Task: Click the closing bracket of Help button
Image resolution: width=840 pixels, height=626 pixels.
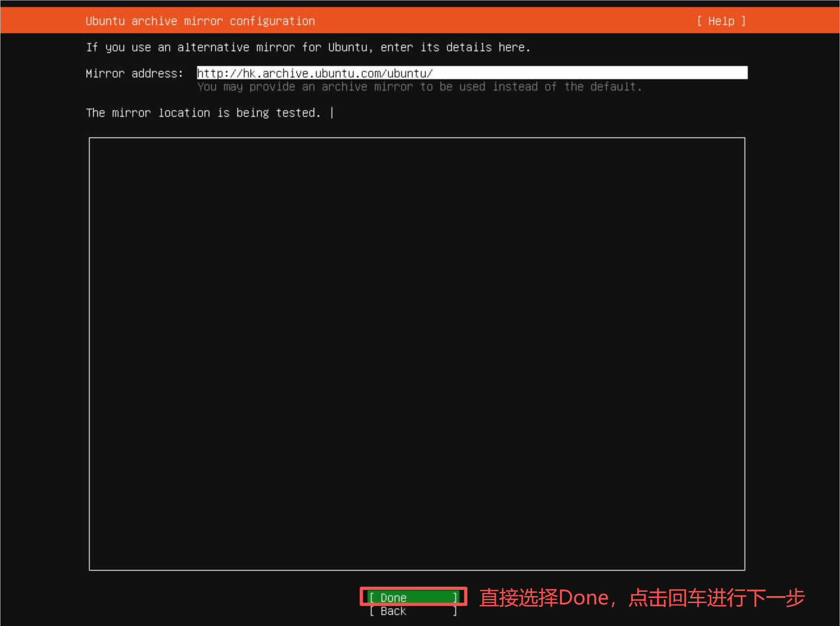Action: pos(743,21)
